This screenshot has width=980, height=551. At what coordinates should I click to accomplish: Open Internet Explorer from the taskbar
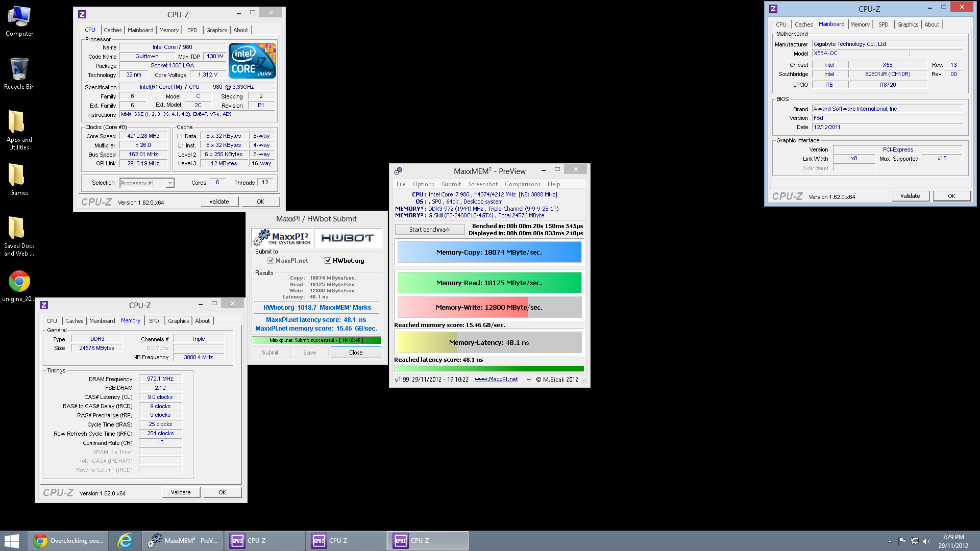tap(125, 541)
